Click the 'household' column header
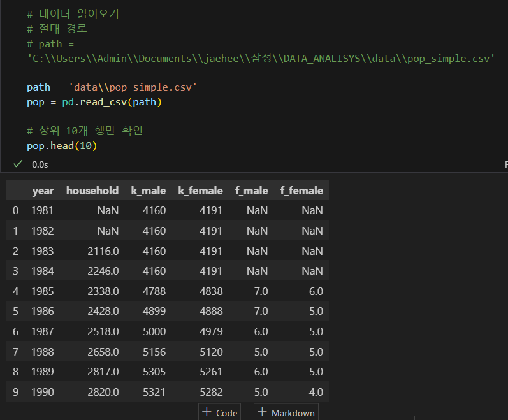Image resolution: width=508 pixels, height=420 pixels. pyautogui.click(x=92, y=191)
